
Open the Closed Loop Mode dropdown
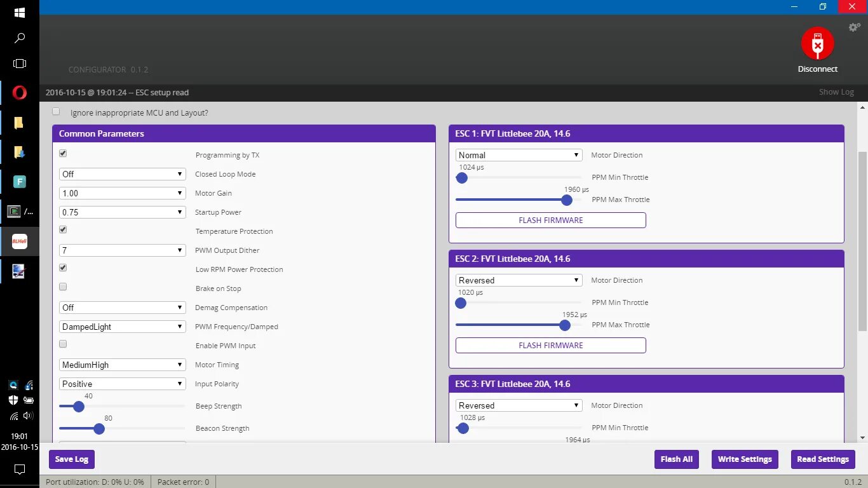pos(123,174)
